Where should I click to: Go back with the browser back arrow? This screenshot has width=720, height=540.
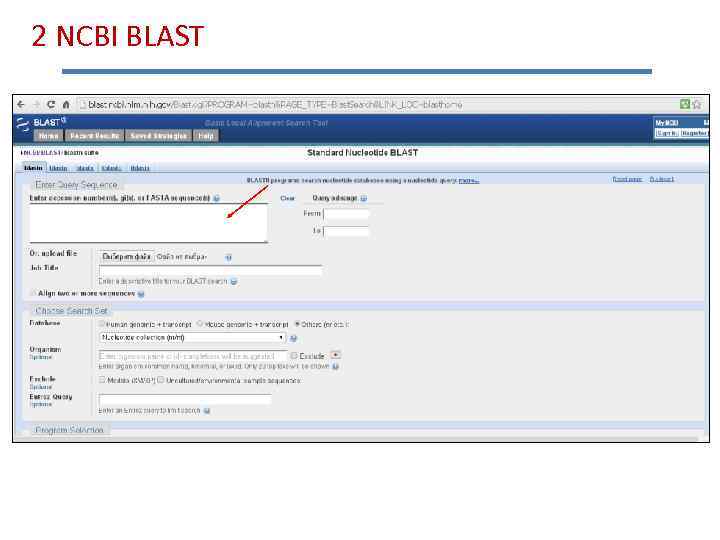click(21, 105)
